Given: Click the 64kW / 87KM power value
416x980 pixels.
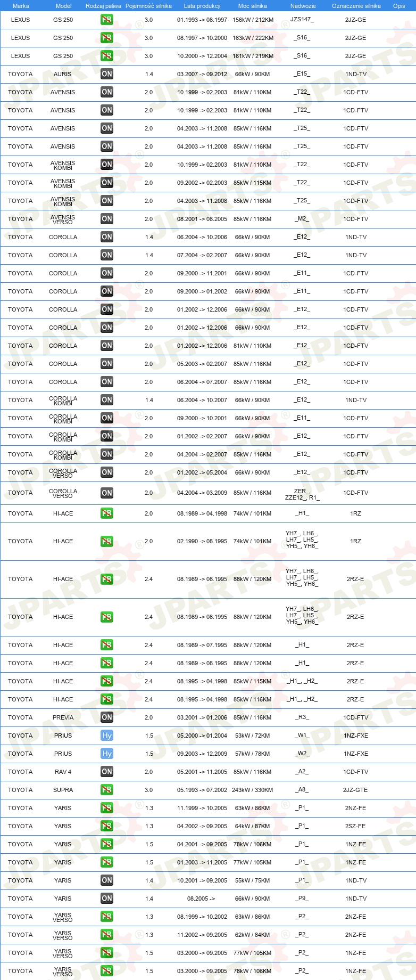Looking at the screenshot, I should click(x=253, y=826).
